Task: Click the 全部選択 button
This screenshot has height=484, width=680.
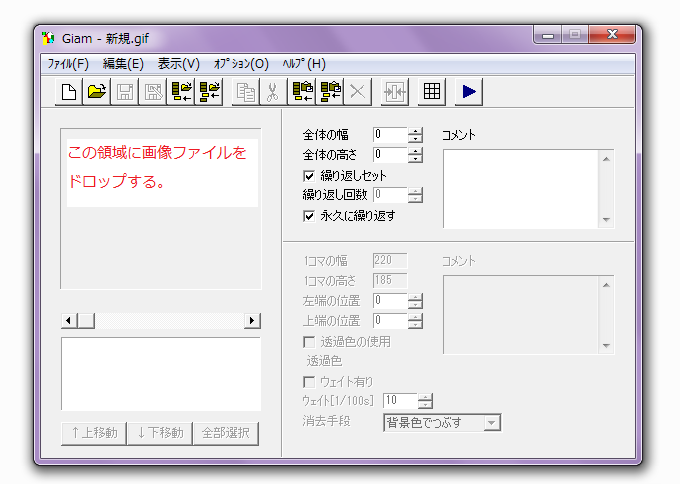Action: [x=226, y=433]
